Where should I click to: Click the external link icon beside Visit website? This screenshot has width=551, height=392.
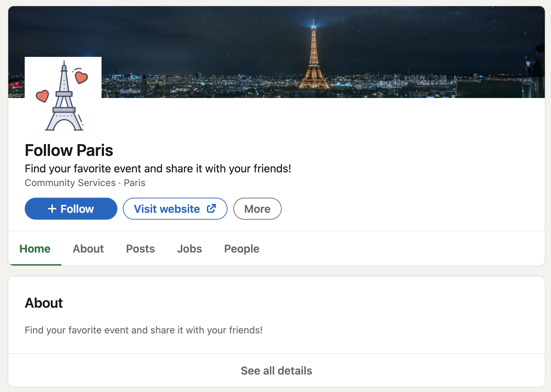(x=211, y=208)
